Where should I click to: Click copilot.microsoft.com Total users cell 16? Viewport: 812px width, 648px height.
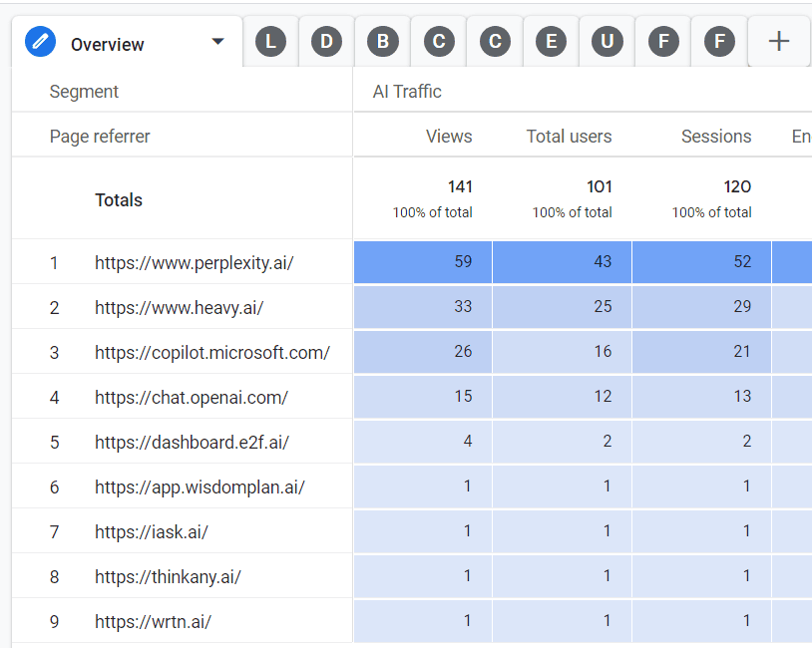point(562,352)
